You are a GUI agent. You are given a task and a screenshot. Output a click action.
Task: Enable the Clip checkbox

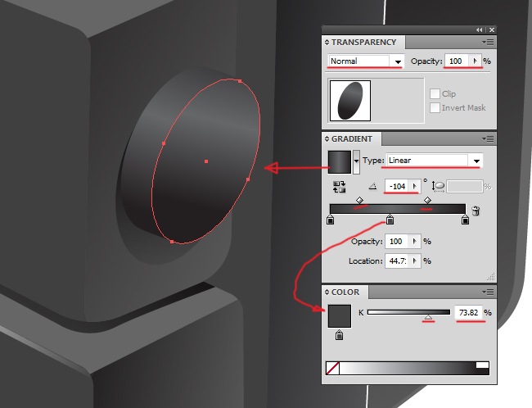tap(435, 93)
